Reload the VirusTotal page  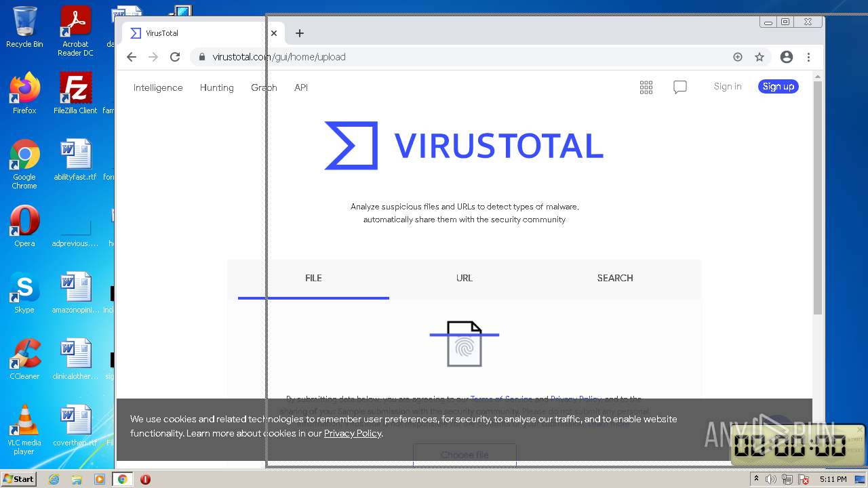(x=175, y=57)
